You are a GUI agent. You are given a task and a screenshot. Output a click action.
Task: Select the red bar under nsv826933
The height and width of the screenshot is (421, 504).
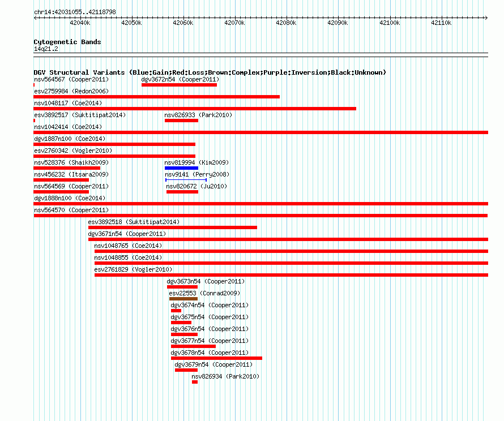tap(181, 121)
